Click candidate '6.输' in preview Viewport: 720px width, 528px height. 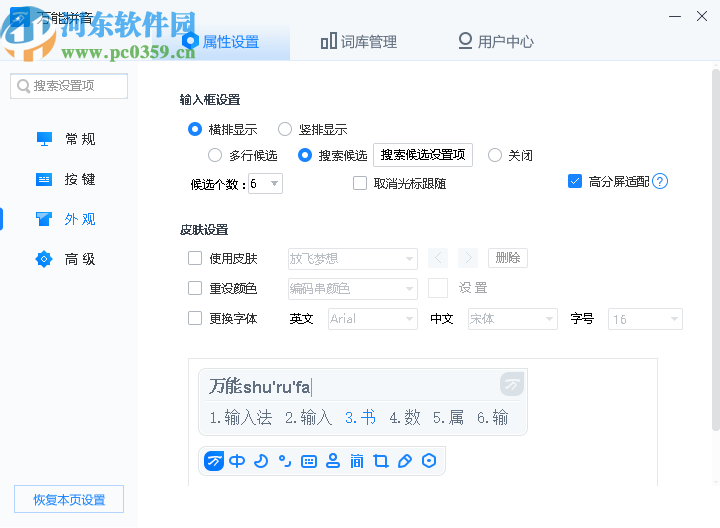493,418
